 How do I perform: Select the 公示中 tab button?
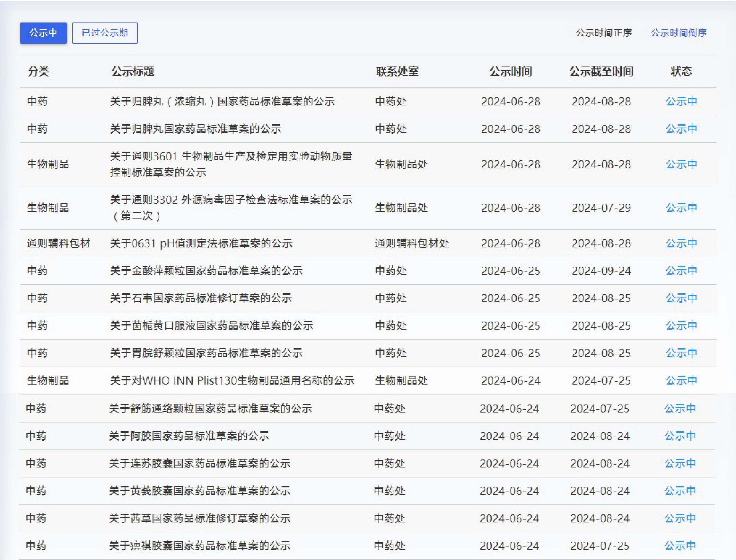click(x=43, y=33)
